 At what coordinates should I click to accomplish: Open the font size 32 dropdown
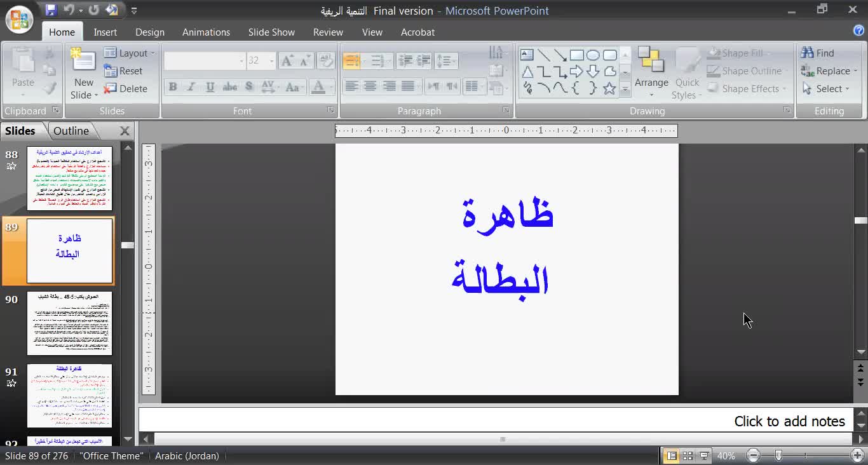pyautogui.click(x=272, y=60)
